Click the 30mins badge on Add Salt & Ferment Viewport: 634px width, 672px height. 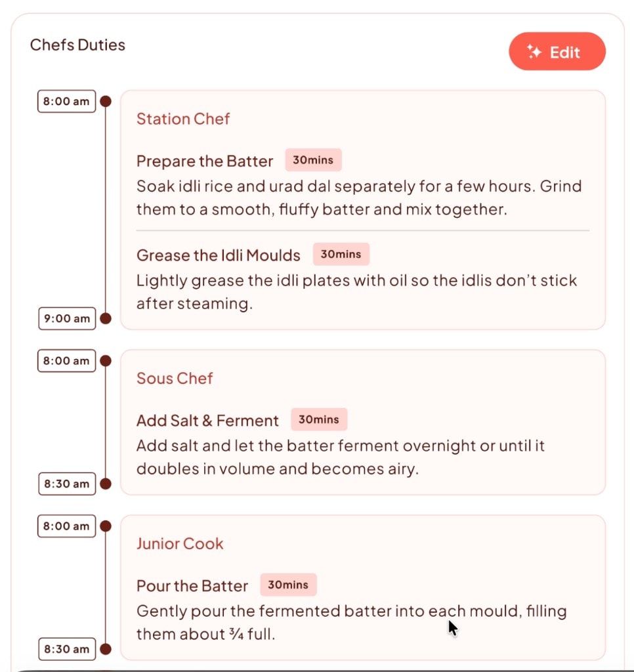pyautogui.click(x=319, y=419)
